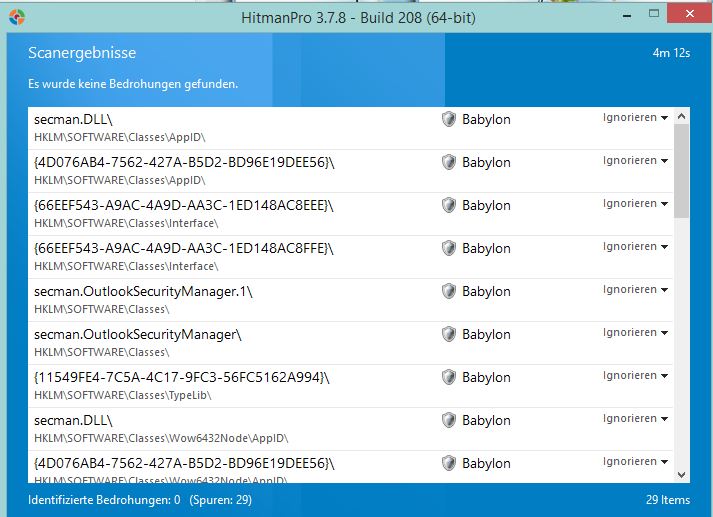Click the Scanergebnisse heading
Viewport: 713px width, 517px height.
click(82, 53)
